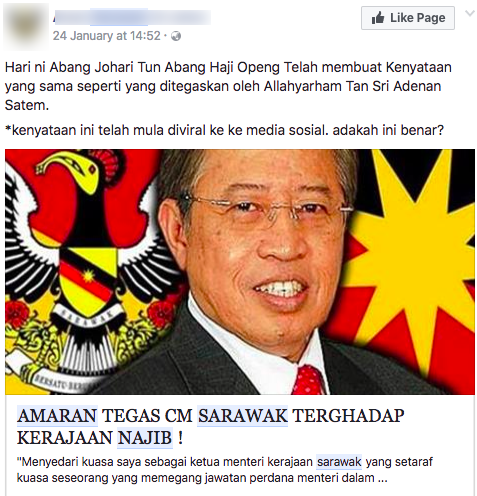Open the AMARAN TEGAS CM SARAWAK headline
This screenshot has width=477, height=496.
click(x=210, y=427)
